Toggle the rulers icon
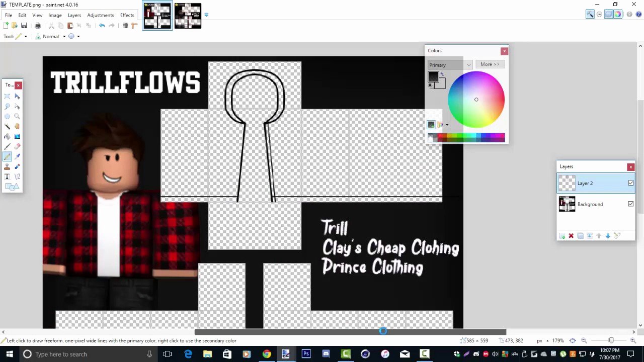This screenshot has width=644, height=362. 134,26
